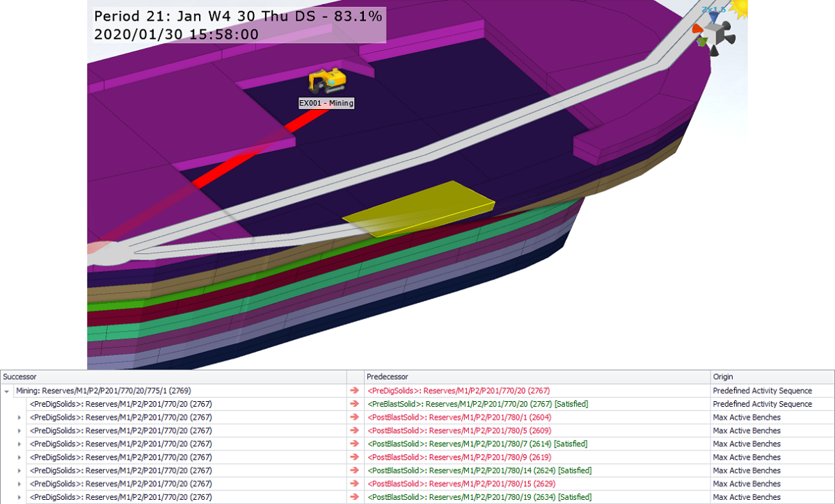835x504 pixels.
Task: Click Max Active Benches in the 2629 row
Action: pos(747,484)
